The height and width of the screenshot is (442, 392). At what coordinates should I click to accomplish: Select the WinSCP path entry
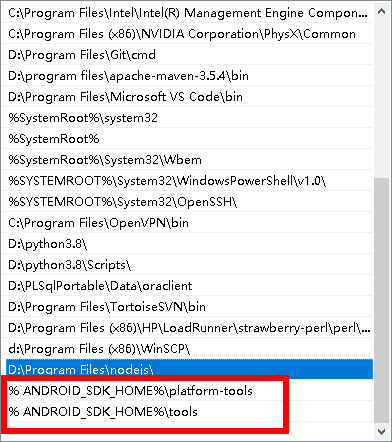click(x=188, y=349)
